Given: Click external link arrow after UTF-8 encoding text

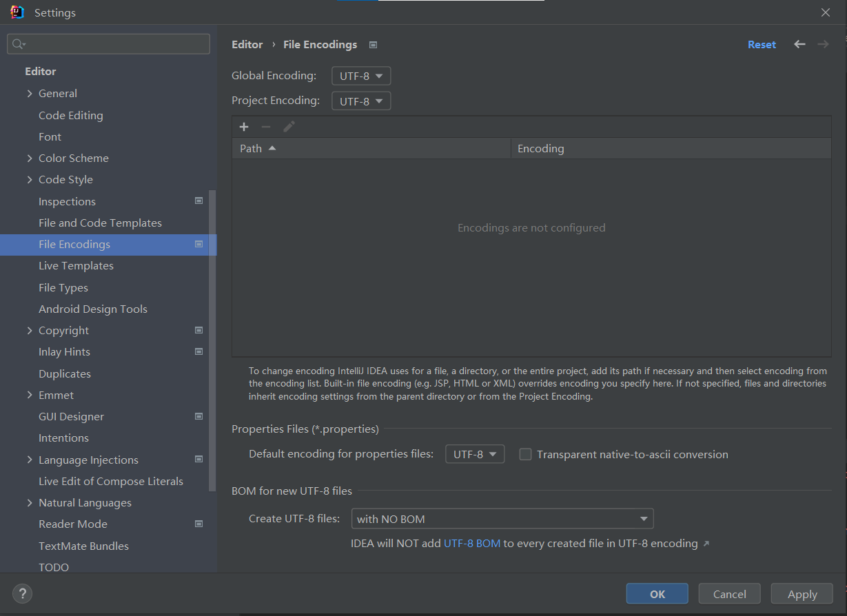Looking at the screenshot, I should [x=706, y=544].
